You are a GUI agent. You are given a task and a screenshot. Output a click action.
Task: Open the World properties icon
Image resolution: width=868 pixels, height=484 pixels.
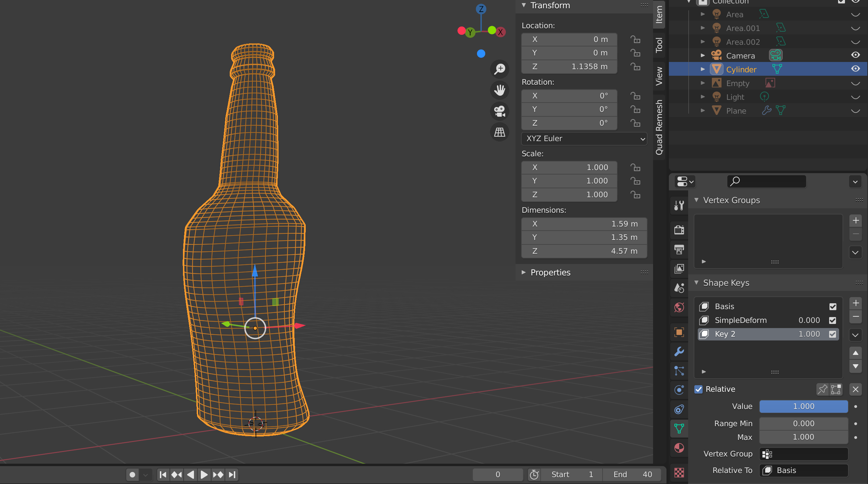[679, 307]
